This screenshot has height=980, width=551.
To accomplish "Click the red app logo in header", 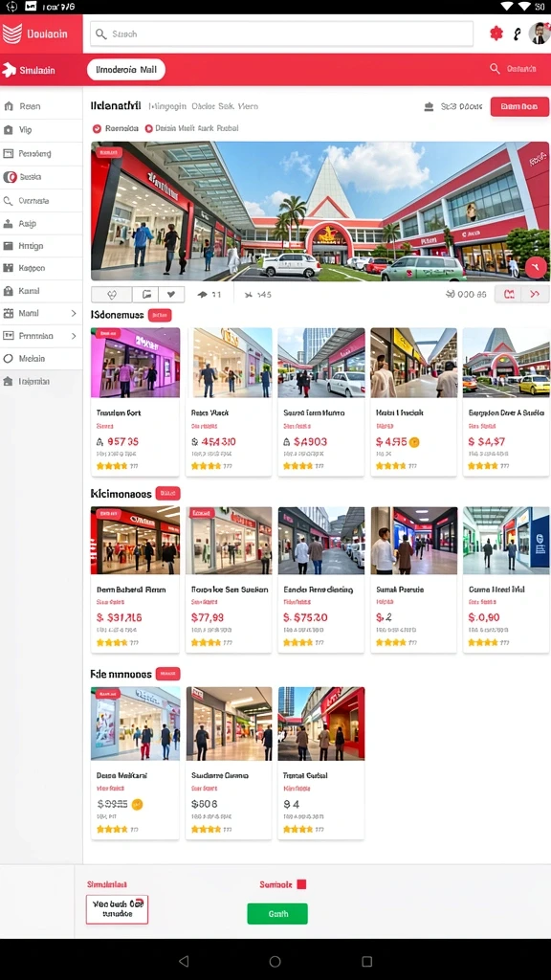I will coord(11,33).
